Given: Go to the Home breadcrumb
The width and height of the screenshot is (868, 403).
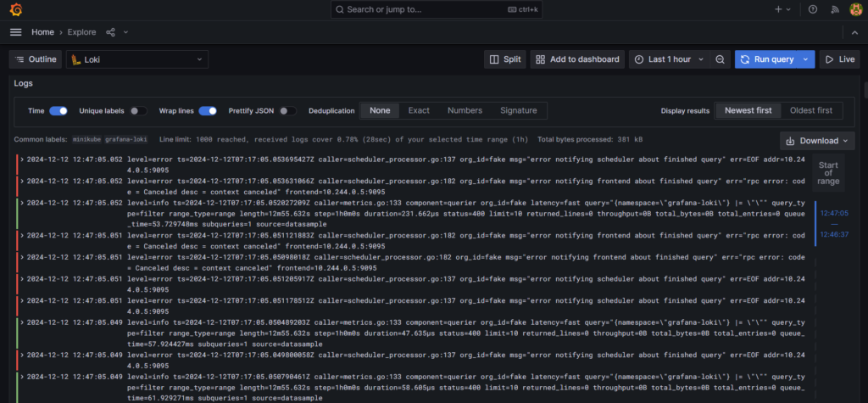Looking at the screenshot, I should (42, 32).
